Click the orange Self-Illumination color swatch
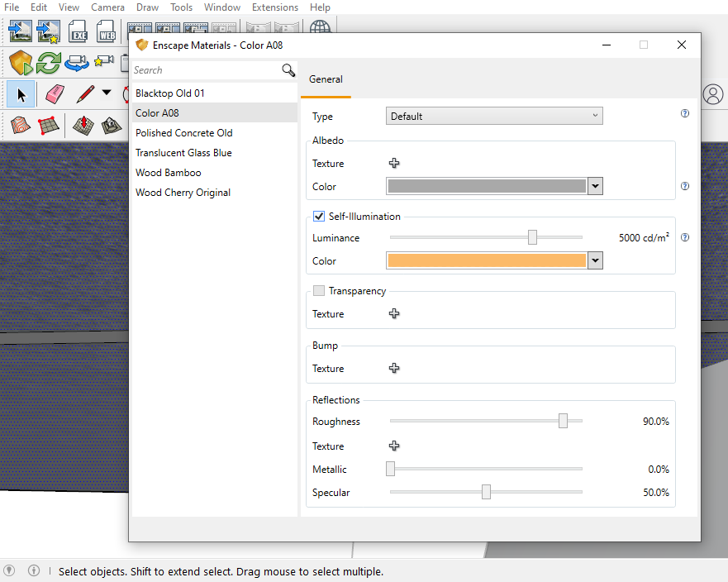The width and height of the screenshot is (728, 582). tap(487, 260)
